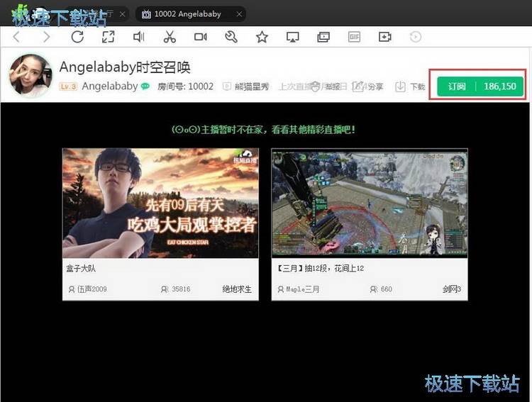This screenshot has height=402, width=532.
Task: Open the 绝地求生 game category
Action: tap(237, 289)
